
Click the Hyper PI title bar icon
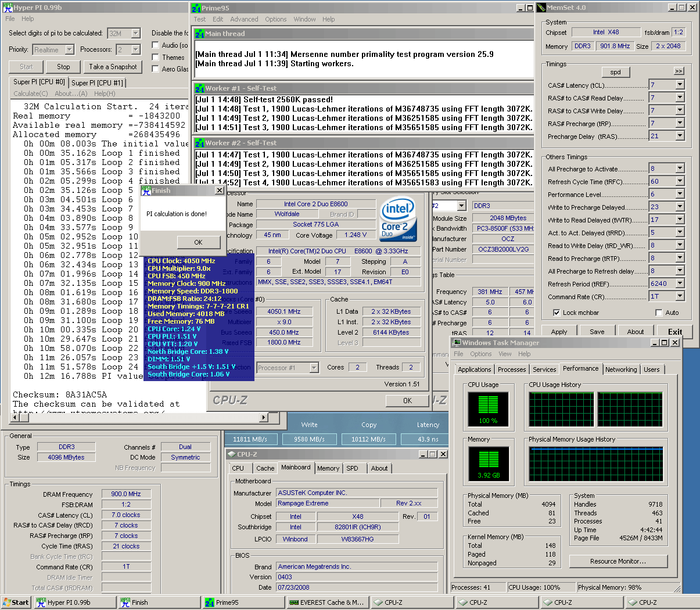(7, 6)
